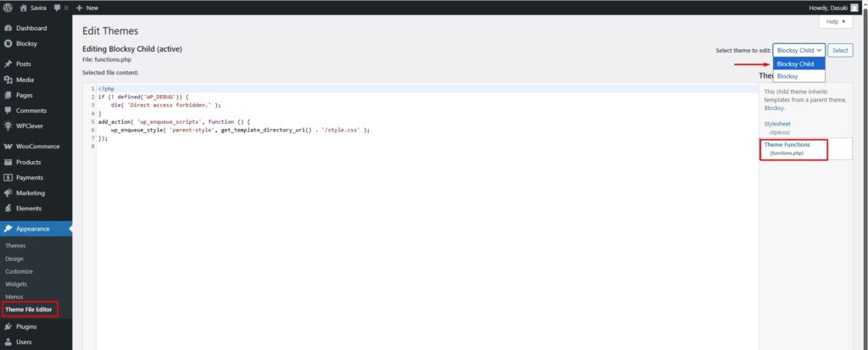Click the Comments icon in sidebar
The width and height of the screenshot is (868, 350).
[8, 111]
